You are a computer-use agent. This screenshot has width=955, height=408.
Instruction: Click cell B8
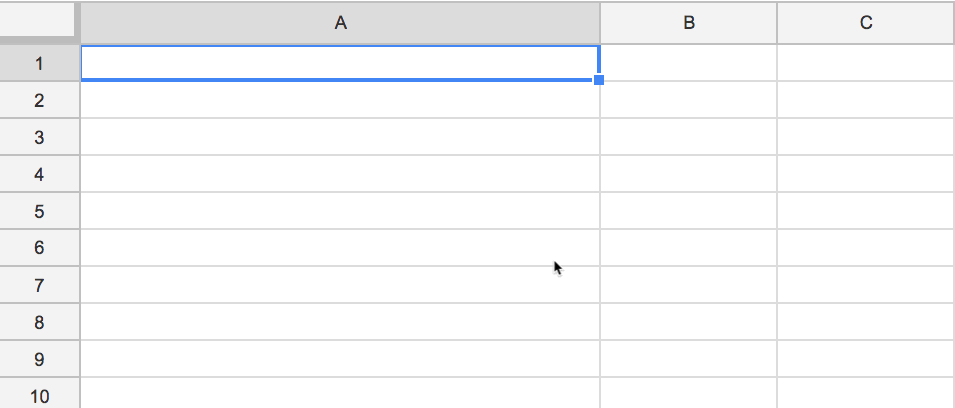point(688,323)
